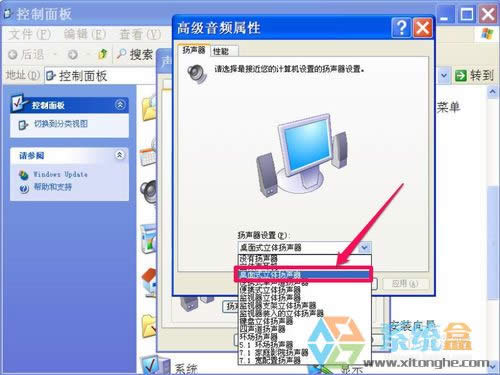Click the 控制面板 address bar field

100,76
